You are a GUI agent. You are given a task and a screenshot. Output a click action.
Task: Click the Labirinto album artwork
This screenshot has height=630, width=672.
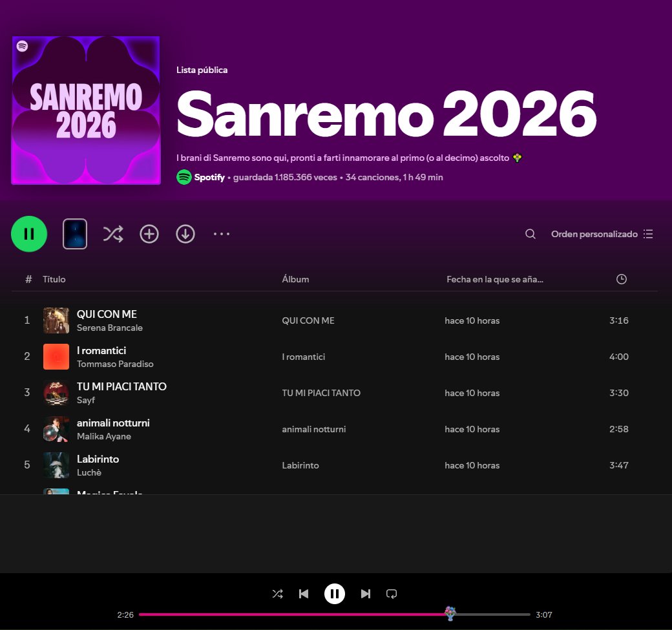coord(56,465)
